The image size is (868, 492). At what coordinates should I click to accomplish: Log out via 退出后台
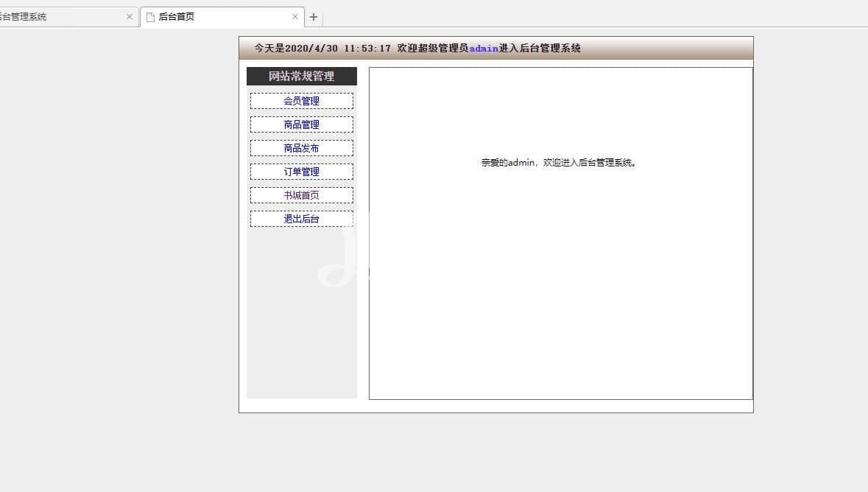[x=302, y=219]
